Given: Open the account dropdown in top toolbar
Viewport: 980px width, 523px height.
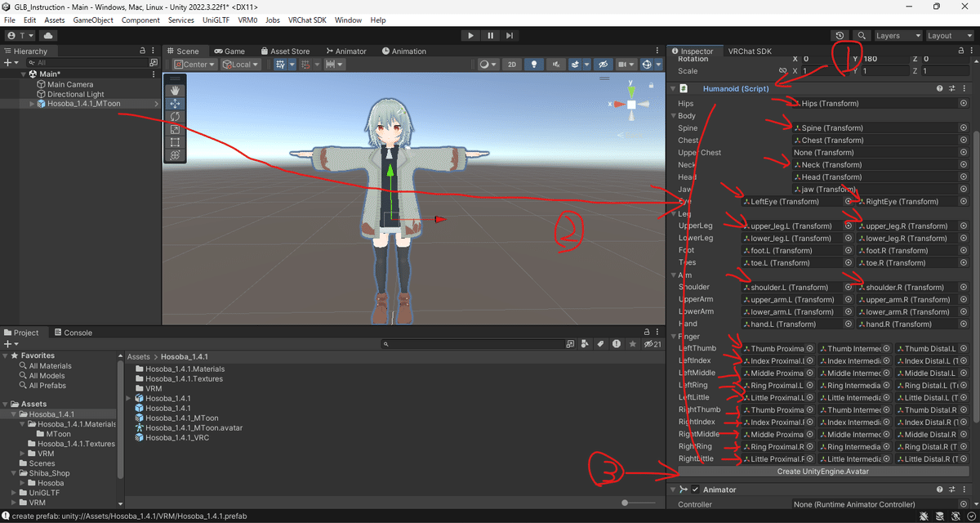Looking at the screenshot, I should (20, 36).
